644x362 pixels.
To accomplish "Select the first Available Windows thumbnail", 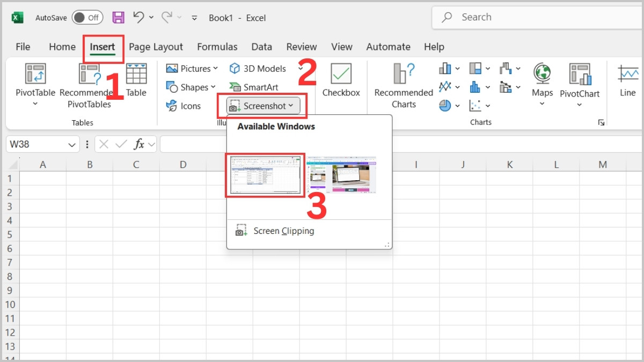I will point(265,175).
